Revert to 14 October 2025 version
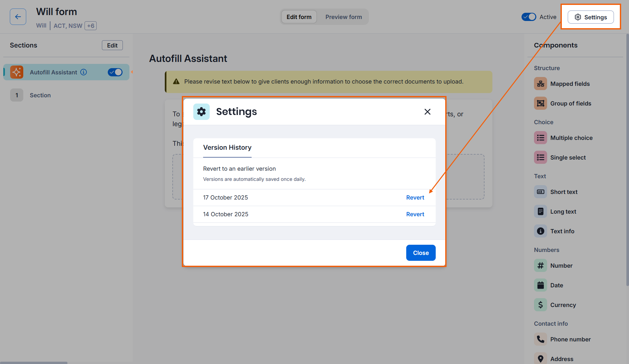Viewport: 629px width, 364px height. click(415, 214)
